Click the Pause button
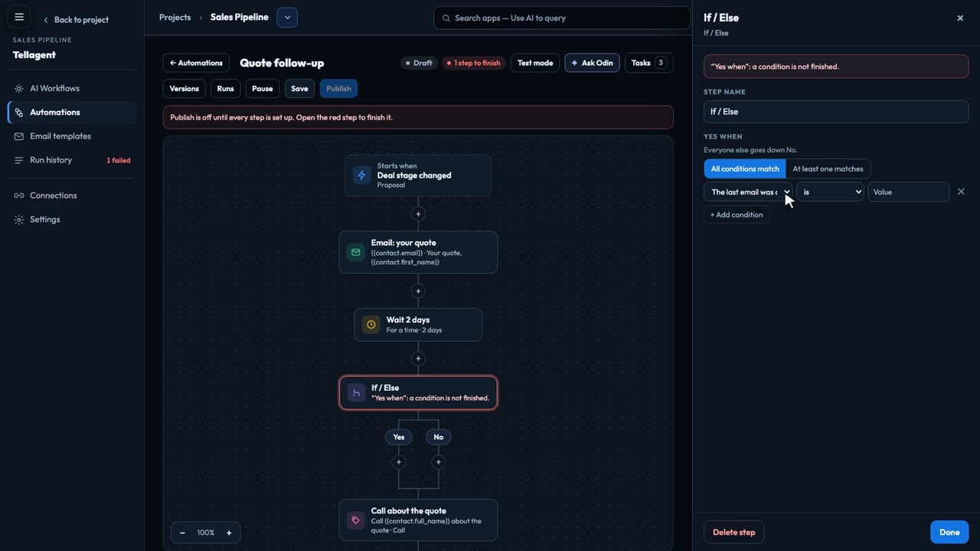 [x=262, y=89]
